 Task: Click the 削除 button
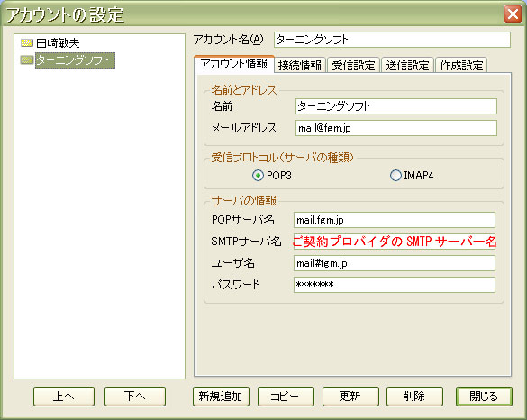[414, 397]
